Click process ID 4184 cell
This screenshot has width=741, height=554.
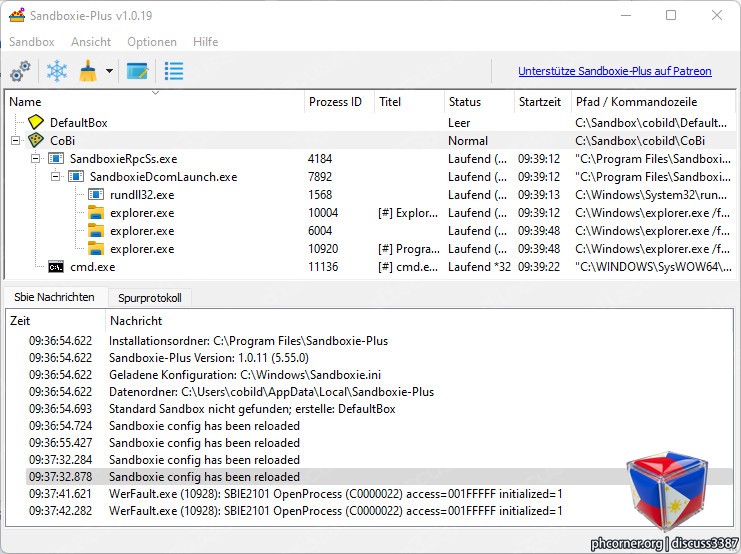click(x=320, y=158)
